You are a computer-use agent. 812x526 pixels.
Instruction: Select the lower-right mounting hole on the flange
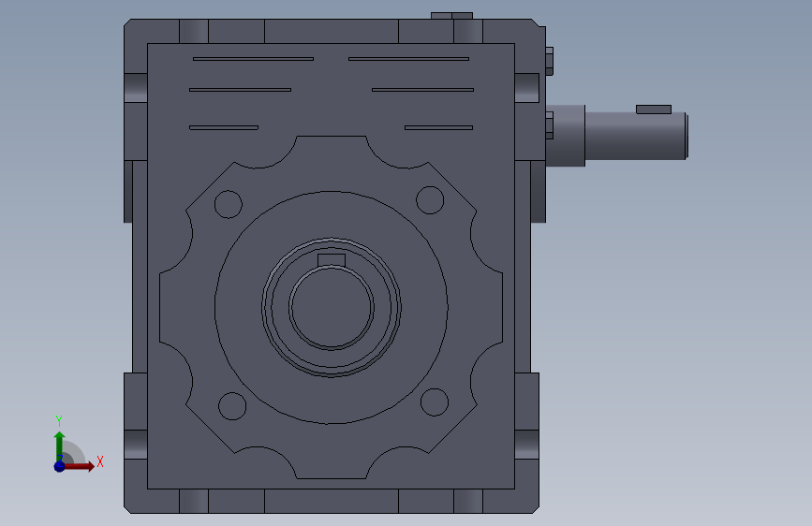[x=435, y=402]
